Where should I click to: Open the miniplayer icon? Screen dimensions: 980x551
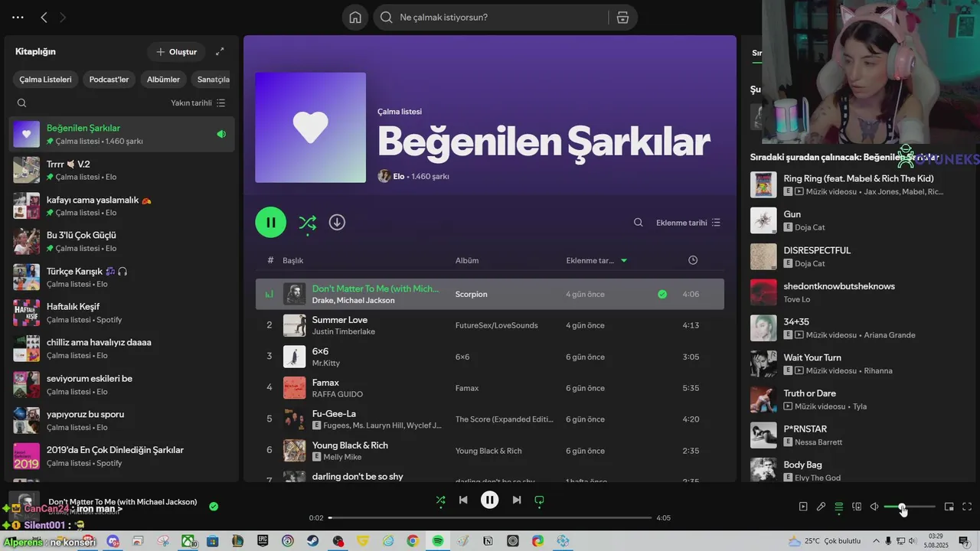click(949, 507)
